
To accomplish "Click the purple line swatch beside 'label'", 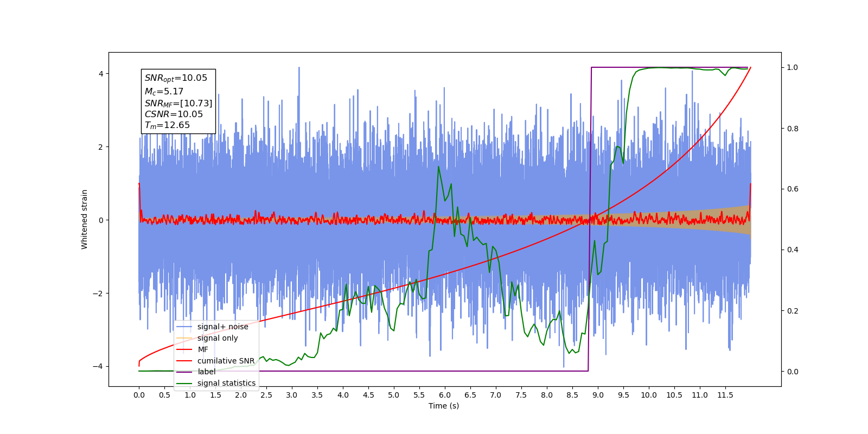I will click(x=184, y=372).
